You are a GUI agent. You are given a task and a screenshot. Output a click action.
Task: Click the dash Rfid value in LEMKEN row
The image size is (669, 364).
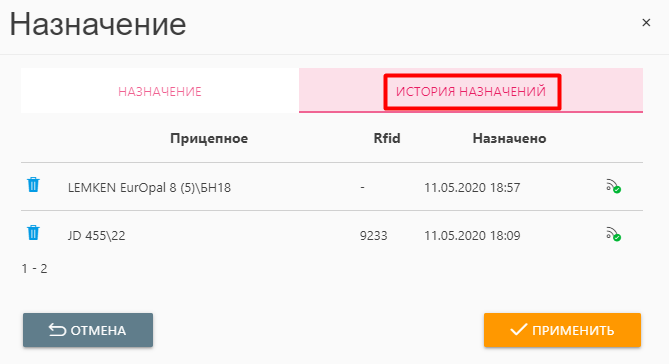362,187
